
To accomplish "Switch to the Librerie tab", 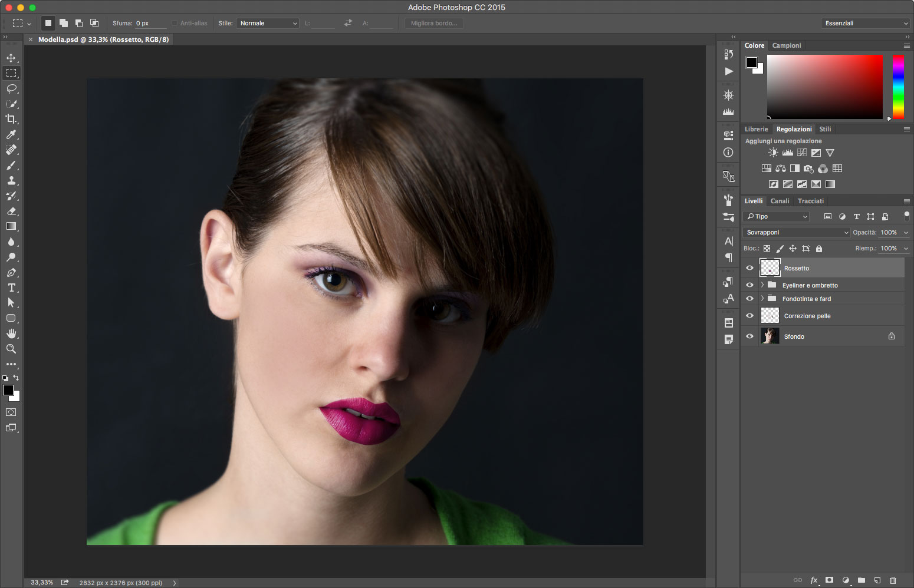I will (756, 129).
